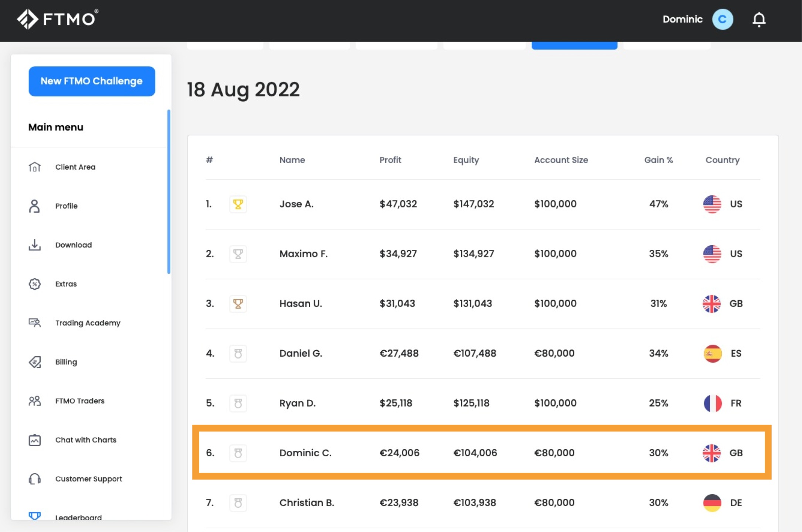Click the Customer Support headset icon
Image resolution: width=802 pixels, height=532 pixels.
click(x=35, y=479)
